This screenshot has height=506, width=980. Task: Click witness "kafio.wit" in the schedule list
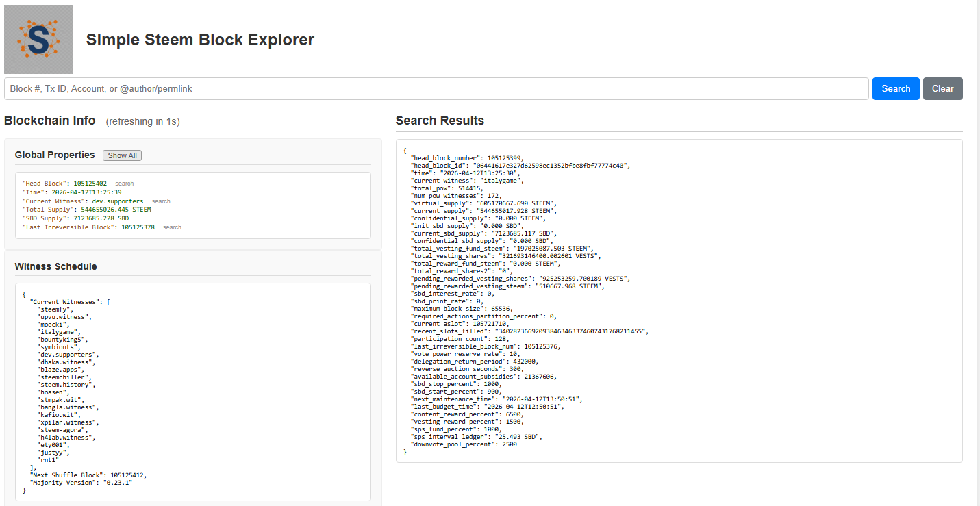(x=59, y=415)
